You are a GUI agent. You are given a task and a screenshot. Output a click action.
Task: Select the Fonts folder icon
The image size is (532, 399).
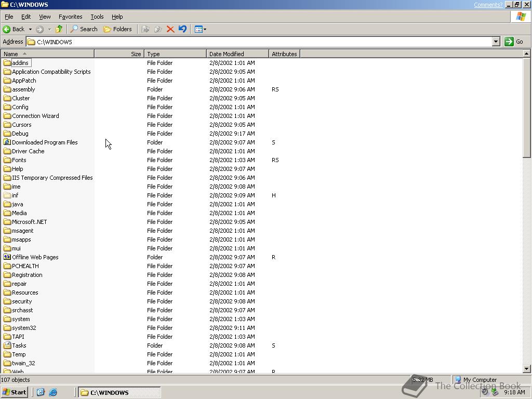coord(7,160)
